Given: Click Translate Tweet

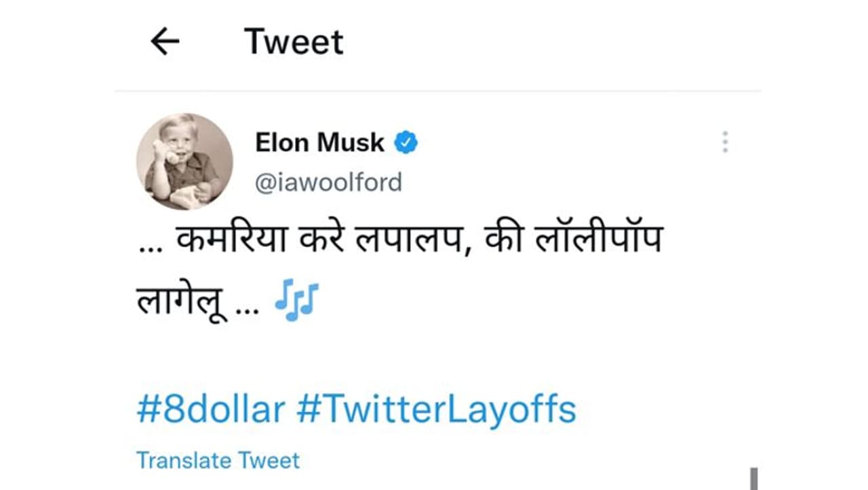Looking at the screenshot, I should tap(218, 460).
